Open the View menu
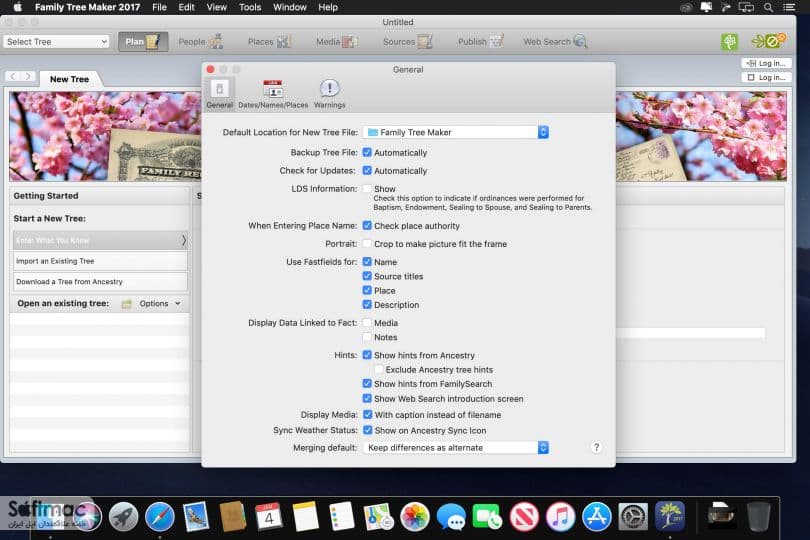Screen dimensions: 810x540 216,7
